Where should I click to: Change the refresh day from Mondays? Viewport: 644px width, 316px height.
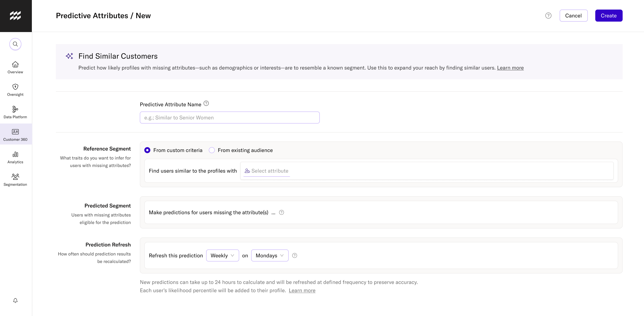270,255
